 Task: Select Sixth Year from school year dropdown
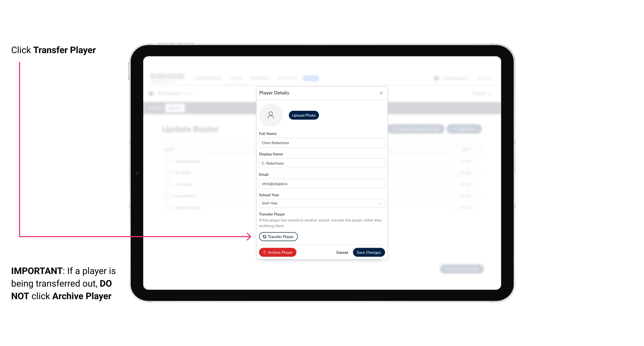(321, 203)
